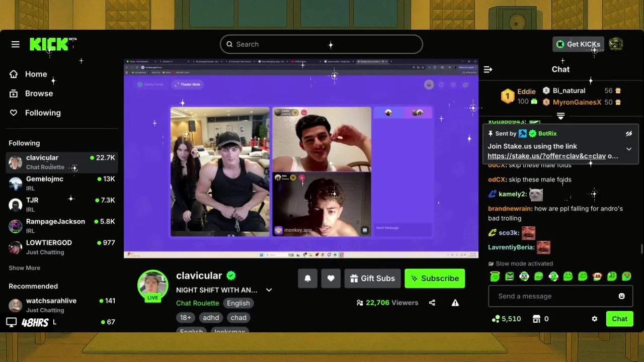Expand the gift leaderboard handle under Bi_natural
This screenshot has height=362, width=644.
[560, 116]
